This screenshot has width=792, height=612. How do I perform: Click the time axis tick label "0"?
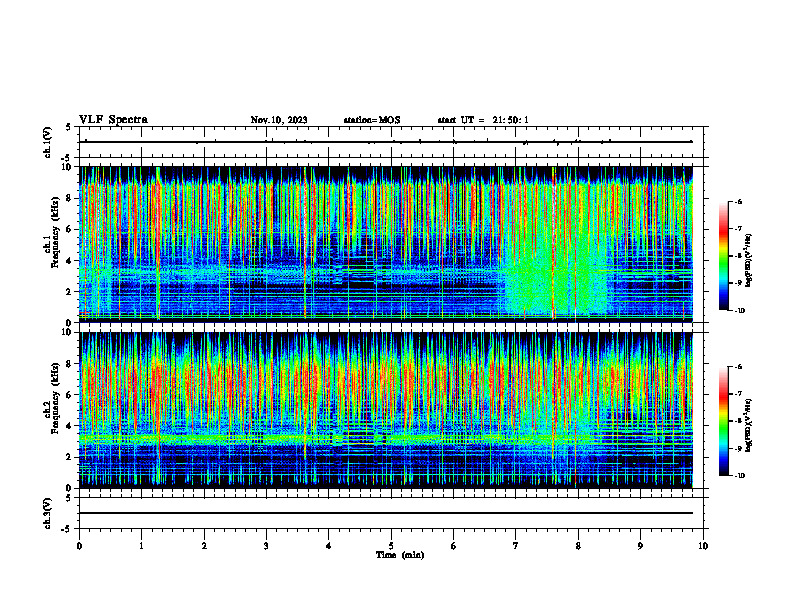[x=79, y=546]
